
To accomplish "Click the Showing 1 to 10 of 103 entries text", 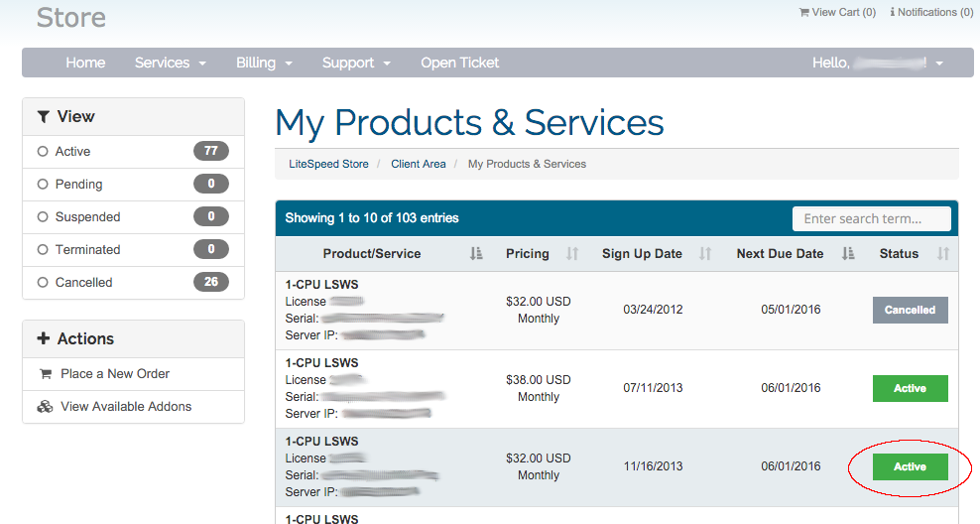I will [372, 218].
